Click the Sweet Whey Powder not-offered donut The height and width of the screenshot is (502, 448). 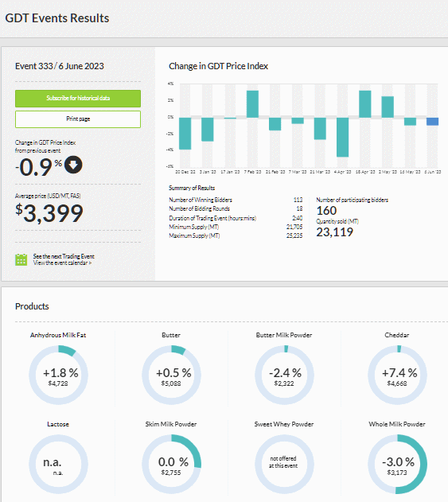[284, 464]
